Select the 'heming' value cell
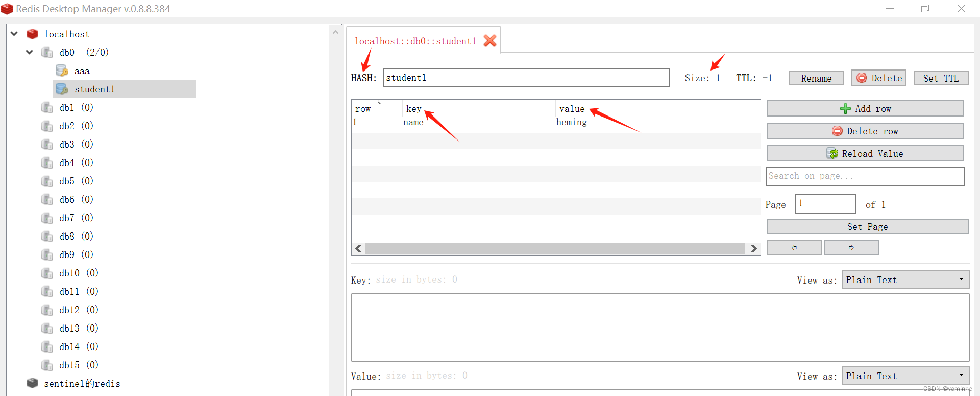980x396 pixels. tap(572, 122)
